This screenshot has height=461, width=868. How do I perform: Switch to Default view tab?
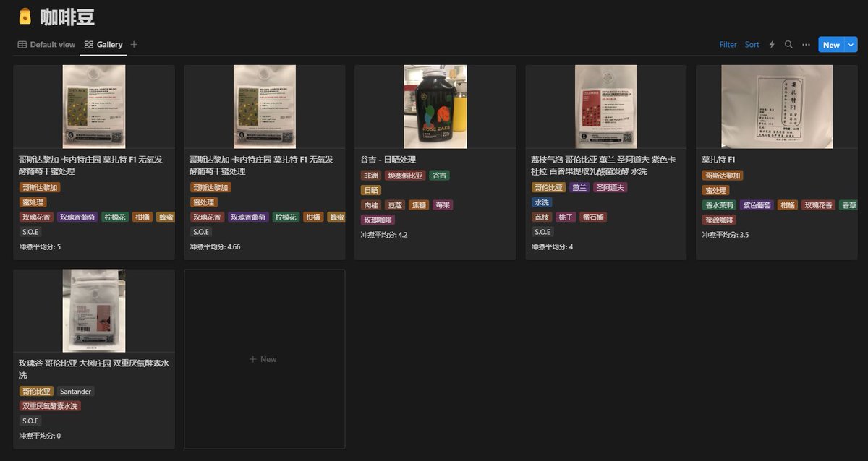click(46, 45)
